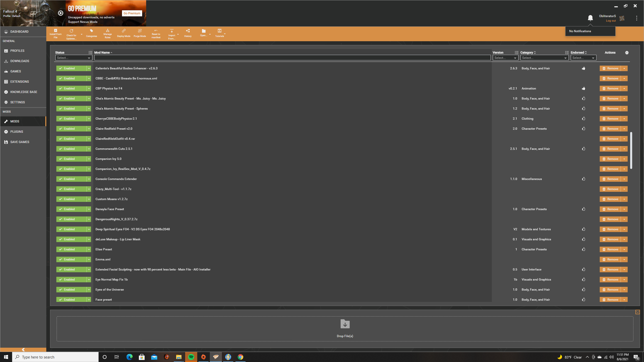
Task: Endorse Console Commands Extender
Action: point(583,179)
